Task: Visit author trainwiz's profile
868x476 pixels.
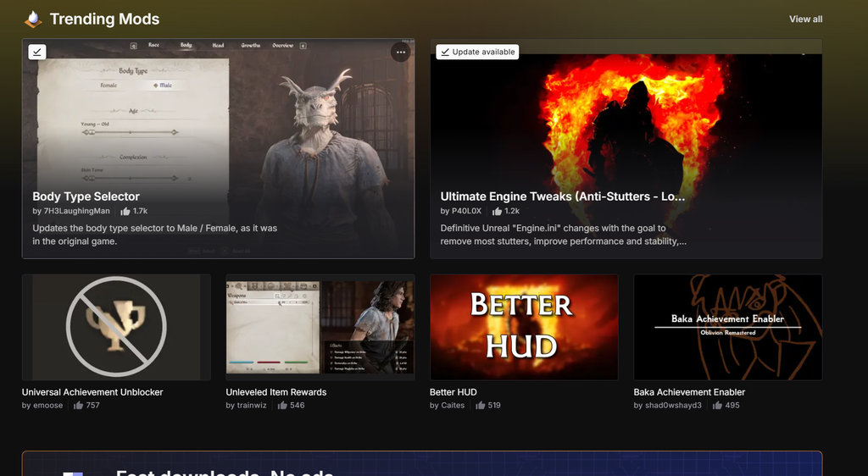Action: (253, 406)
